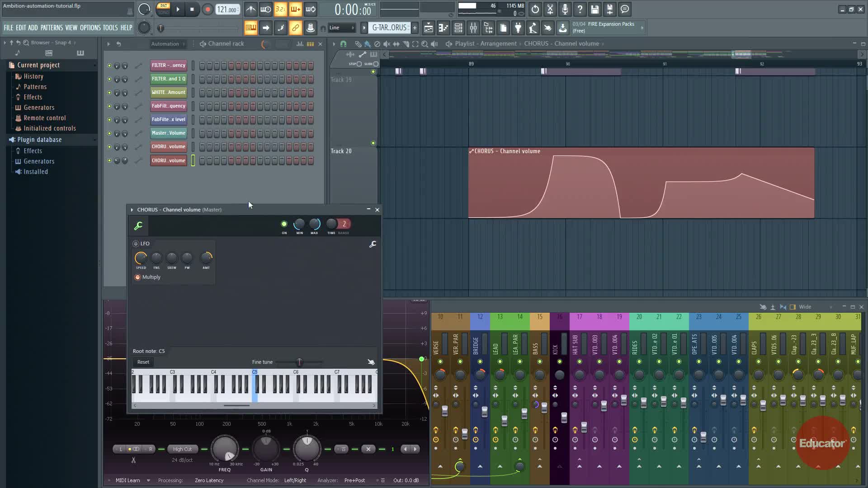Screen dimensions: 868x488
Task: Expand the Current project tree folder
Action: (x=38, y=65)
